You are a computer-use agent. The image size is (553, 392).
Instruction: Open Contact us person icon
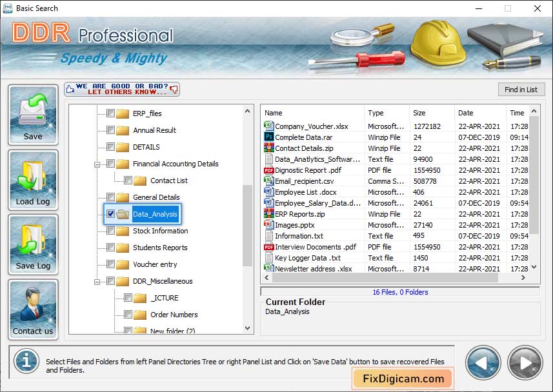pyautogui.click(x=33, y=309)
